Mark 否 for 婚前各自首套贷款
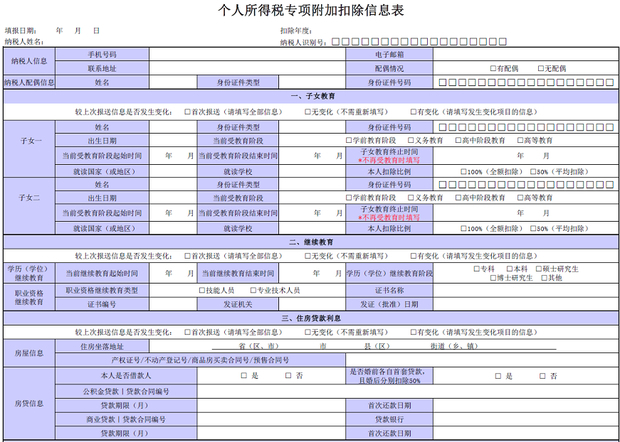Image resolution: width=620 pixels, height=442 pixels. point(542,376)
